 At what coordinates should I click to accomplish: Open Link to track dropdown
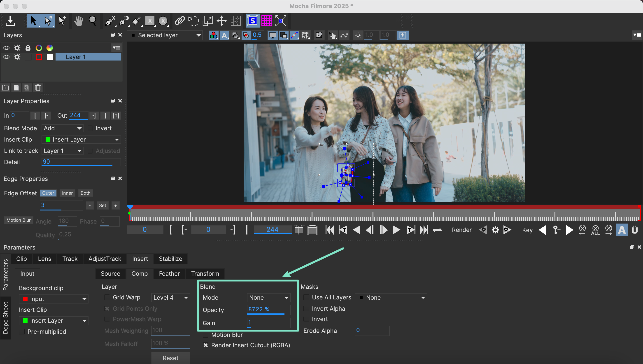(62, 151)
